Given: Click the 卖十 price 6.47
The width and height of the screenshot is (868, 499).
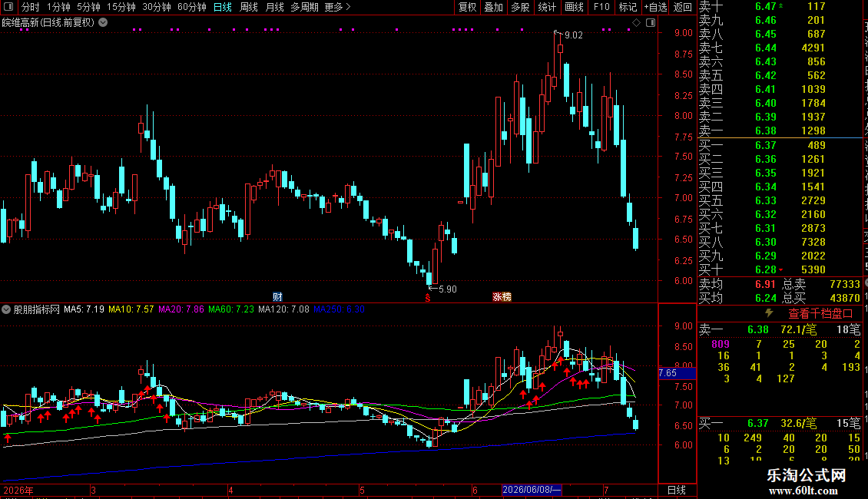Looking at the screenshot, I should 766,6.
